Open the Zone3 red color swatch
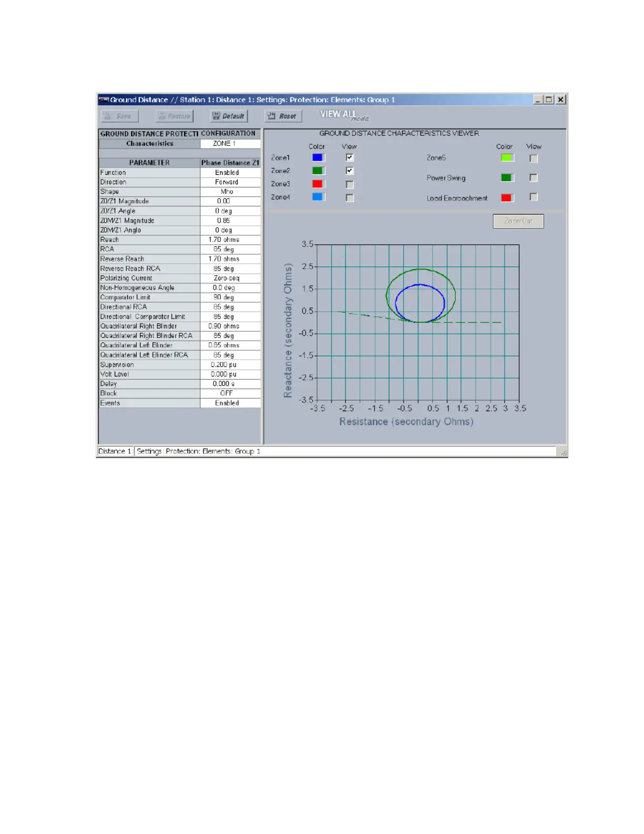The width and height of the screenshot is (644, 834). point(318,184)
